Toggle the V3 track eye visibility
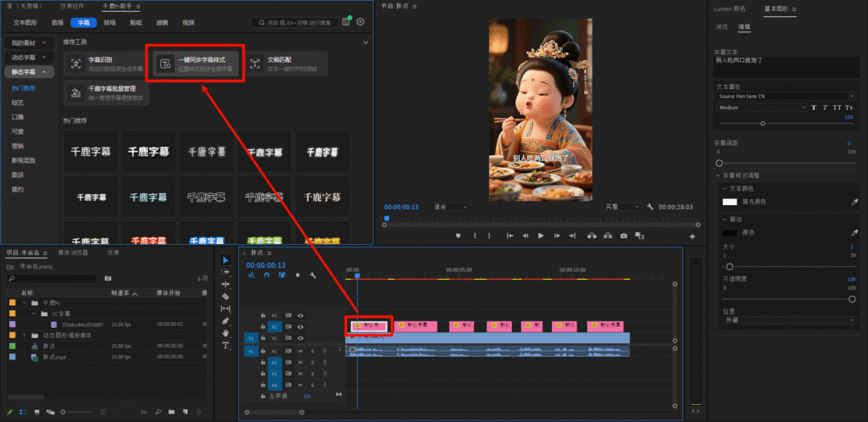This screenshot has width=868, height=422. coord(300,315)
